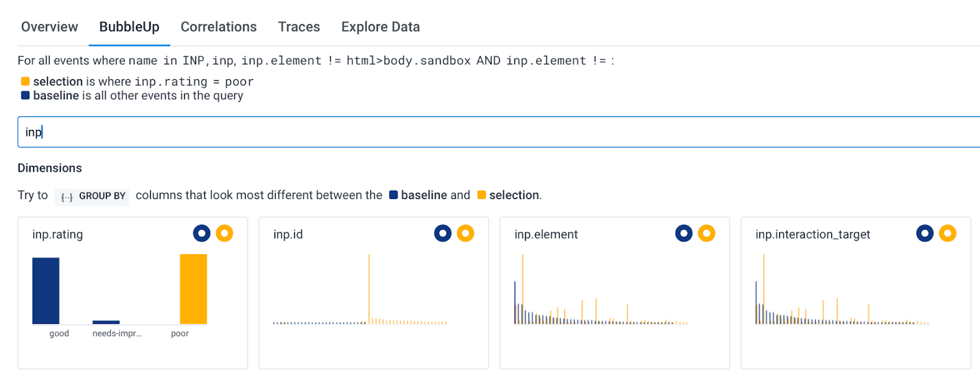Image resolution: width=980 pixels, height=379 pixels.
Task: Open the Explore Data tab
Action: click(380, 27)
